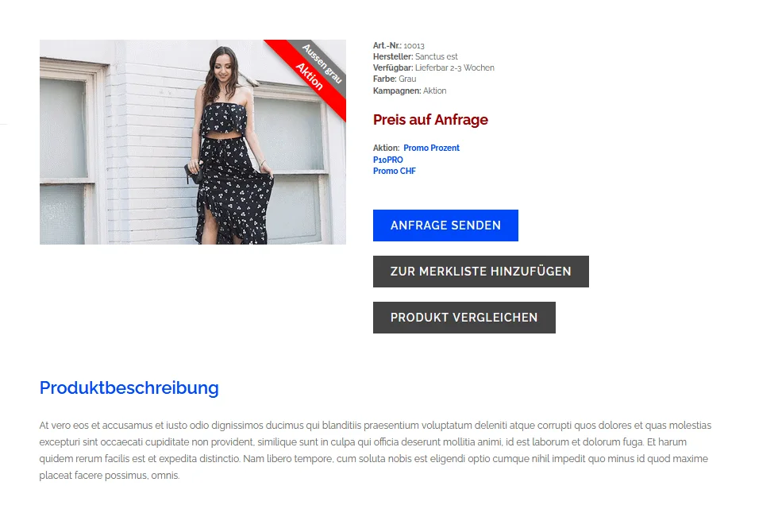
Task: Add product via Zur Merkliste hinzufügen
Action: [x=481, y=272]
